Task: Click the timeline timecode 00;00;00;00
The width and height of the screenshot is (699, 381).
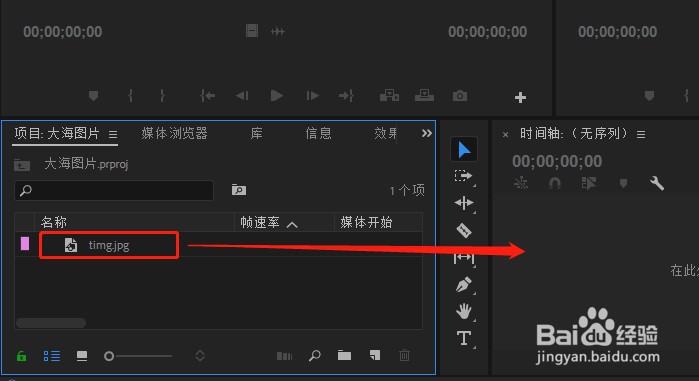Action: (557, 161)
